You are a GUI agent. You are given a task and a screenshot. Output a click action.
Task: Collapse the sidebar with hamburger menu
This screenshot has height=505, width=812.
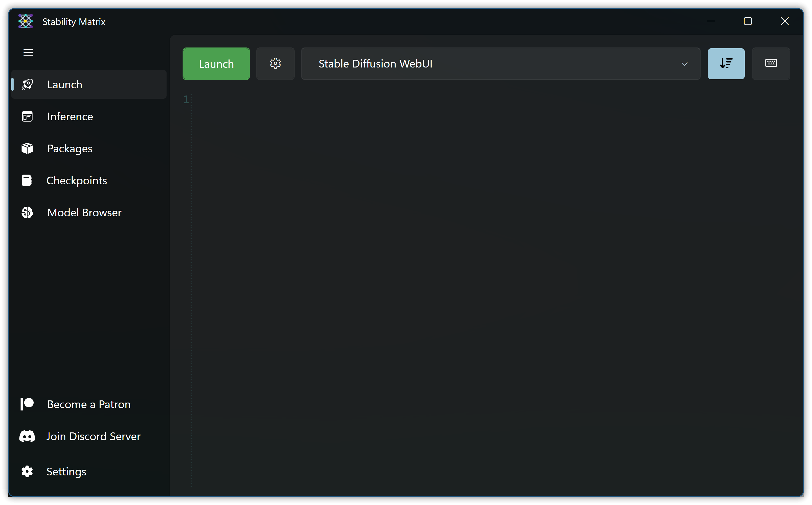coord(28,53)
